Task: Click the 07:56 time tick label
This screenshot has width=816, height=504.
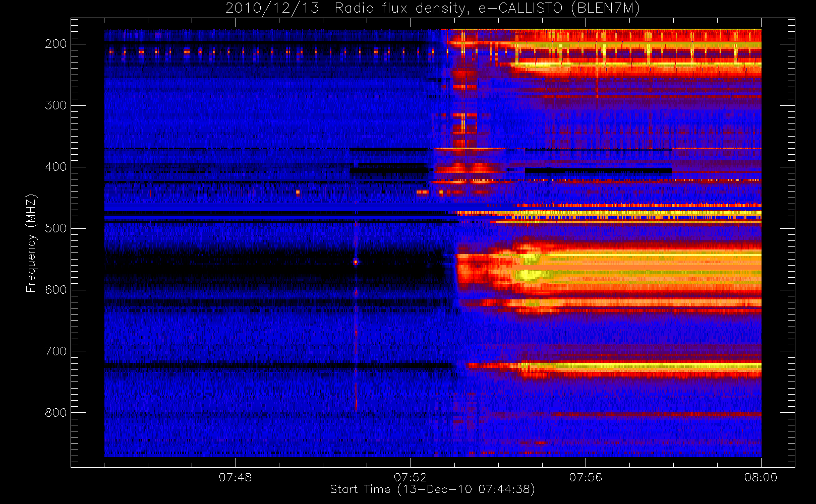Action: (586, 477)
